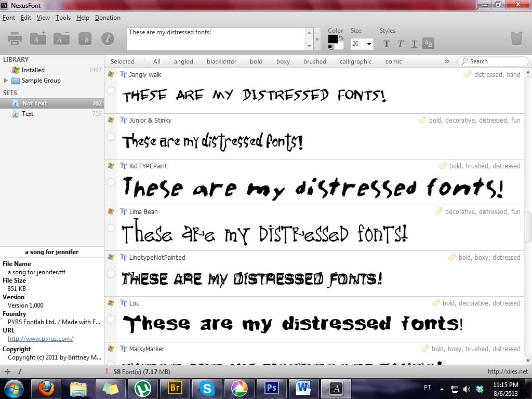Viewport: 532px width, 399px height.
Task: Click the sample text input box
Action: point(217,39)
